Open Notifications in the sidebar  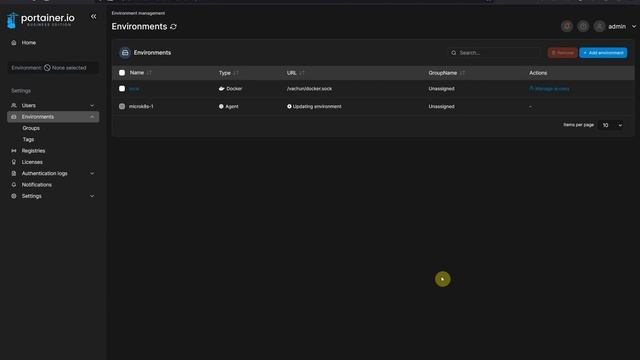tap(36, 184)
